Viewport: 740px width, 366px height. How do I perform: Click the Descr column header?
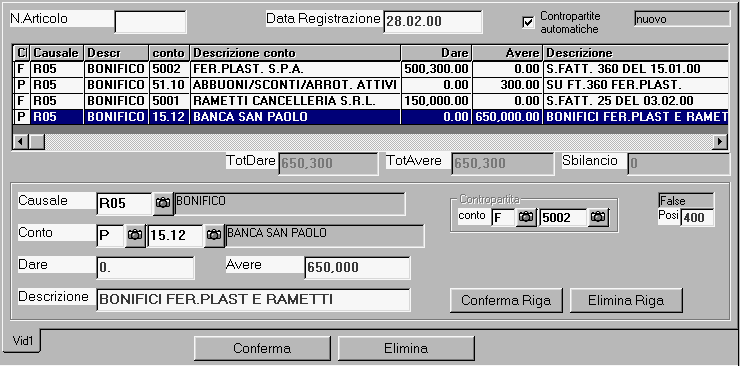click(117, 53)
